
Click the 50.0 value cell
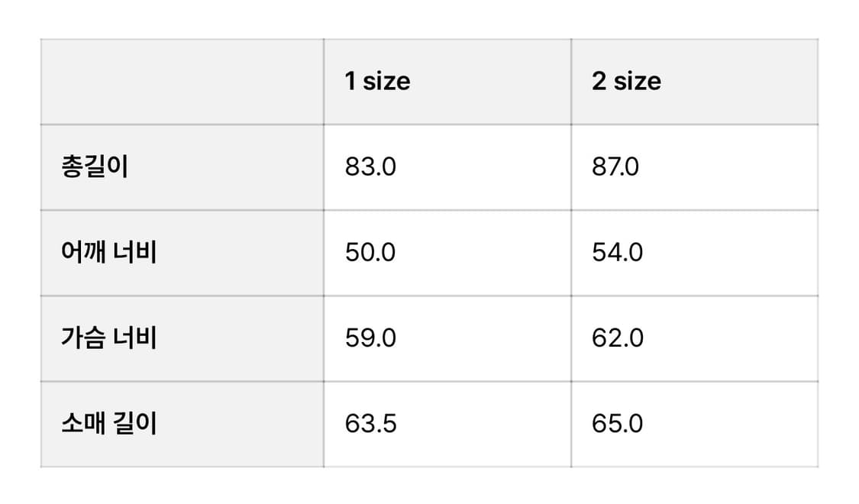coord(370,252)
